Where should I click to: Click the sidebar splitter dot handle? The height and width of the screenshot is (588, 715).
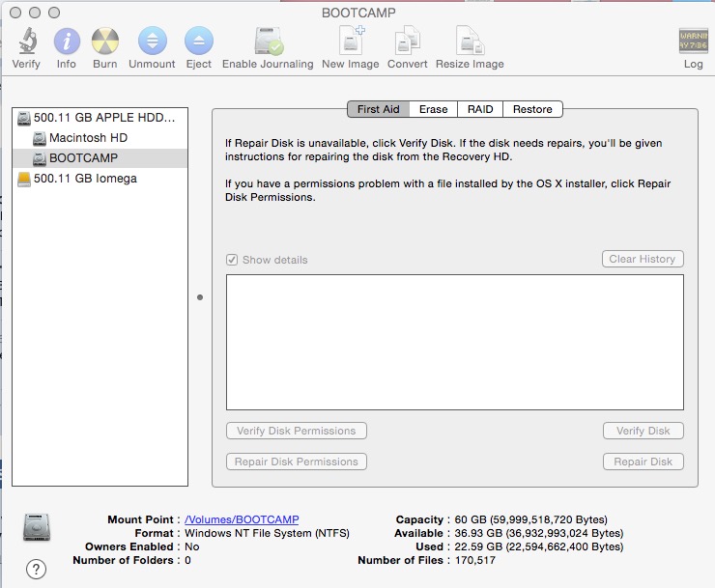click(200, 297)
